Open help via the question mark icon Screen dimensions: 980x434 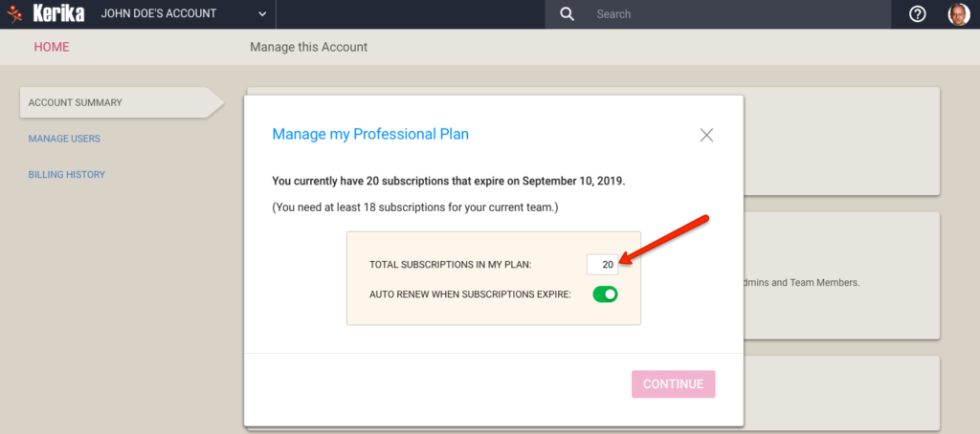pos(918,14)
